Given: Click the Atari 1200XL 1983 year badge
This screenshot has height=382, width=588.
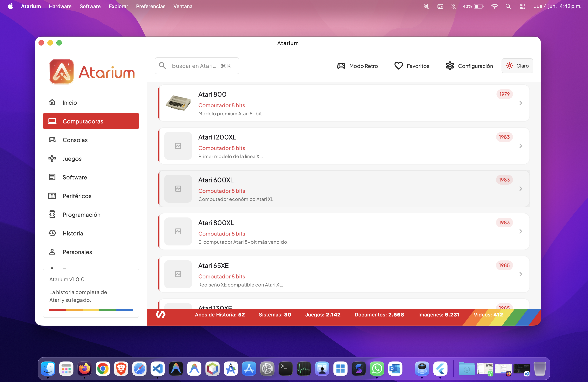Looking at the screenshot, I should (504, 137).
